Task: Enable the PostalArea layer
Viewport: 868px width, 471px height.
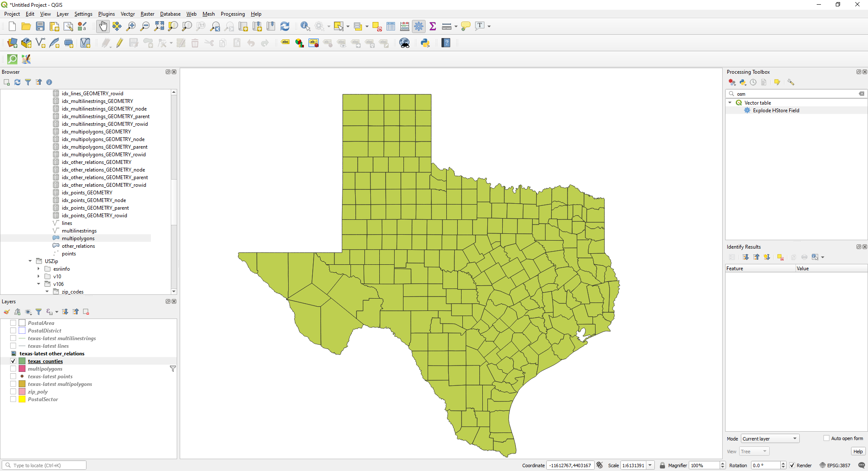Action: click(13, 323)
